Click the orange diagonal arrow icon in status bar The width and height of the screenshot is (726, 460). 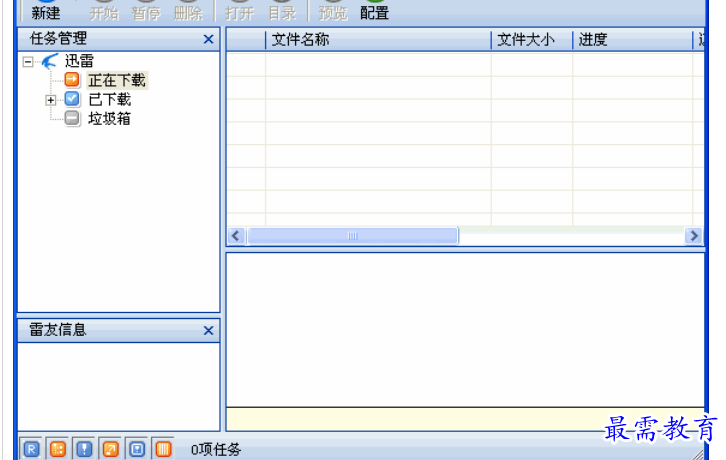[111, 449]
